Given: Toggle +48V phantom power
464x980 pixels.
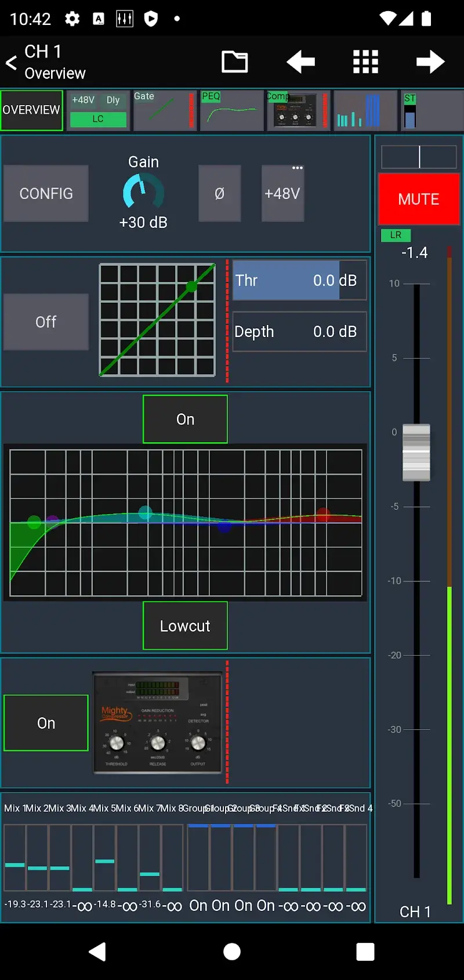Looking at the screenshot, I should (282, 193).
